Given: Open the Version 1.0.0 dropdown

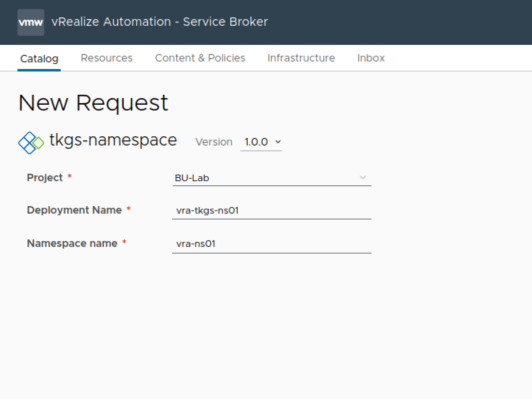Looking at the screenshot, I should tap(261, 142).
